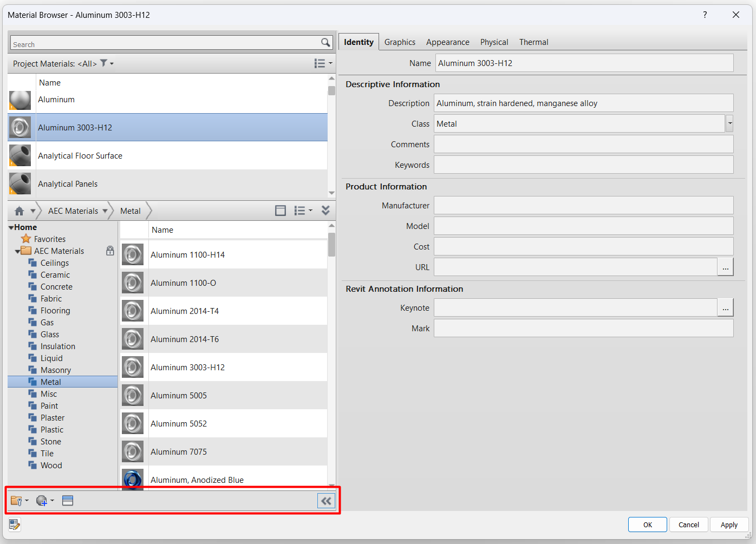756x544 pixels.
Task: Click the Apply button
Action: point(729,525)
